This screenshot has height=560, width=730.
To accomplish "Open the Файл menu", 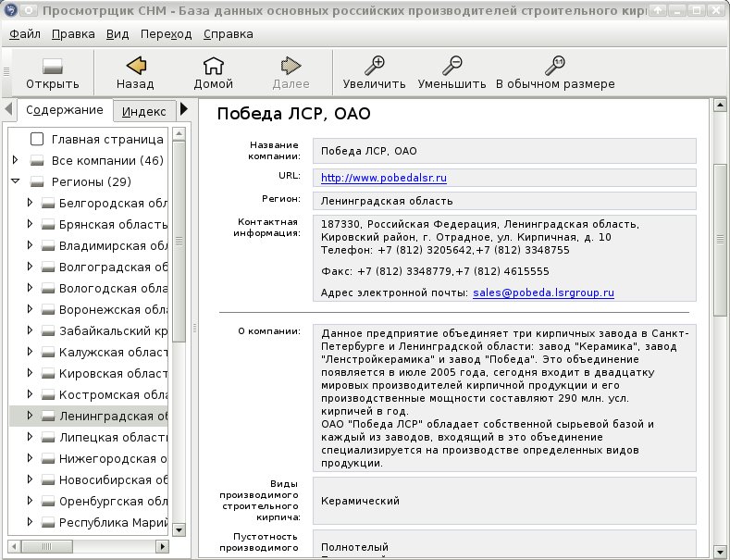I will [25, 34].
